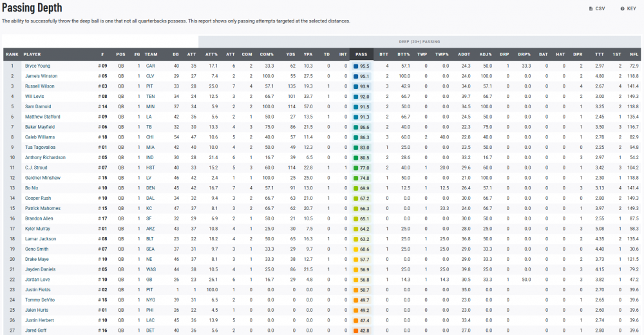Image resolution: width=644 pixels, height=335 pixels.
Task: Click the Lamar Jackson player name
Action: (39, 239)
